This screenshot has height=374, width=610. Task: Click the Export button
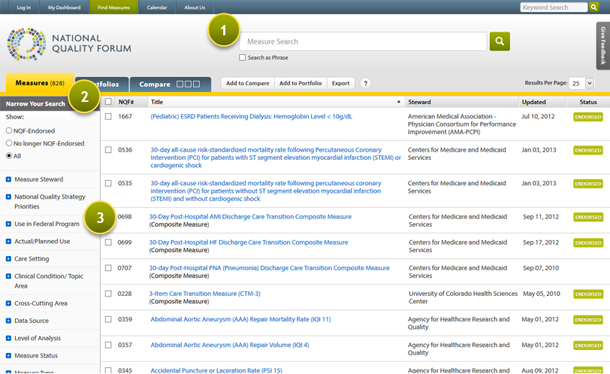tap(340, 83)
